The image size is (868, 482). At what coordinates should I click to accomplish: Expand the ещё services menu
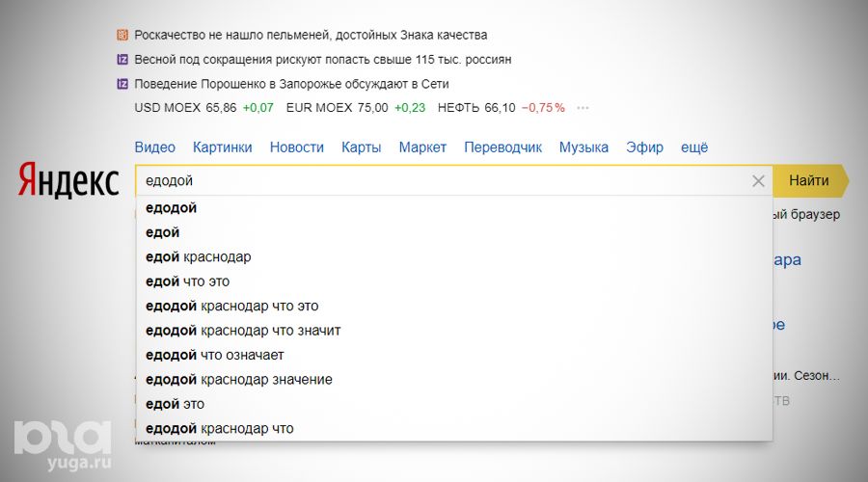(694, 147)
